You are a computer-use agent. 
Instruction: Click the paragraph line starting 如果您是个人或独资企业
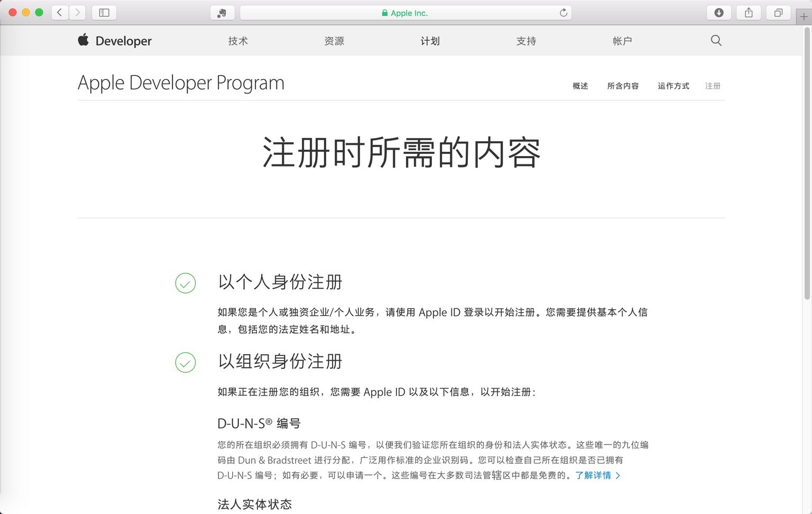[x=432, y=313]
